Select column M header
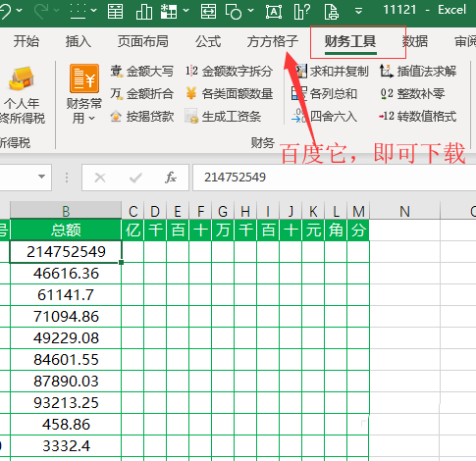The image size is (476, 461). coord(358,211)
